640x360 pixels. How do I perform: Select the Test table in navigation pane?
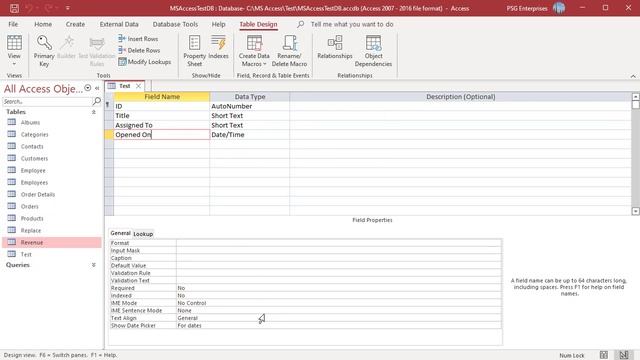click(26, 254)
